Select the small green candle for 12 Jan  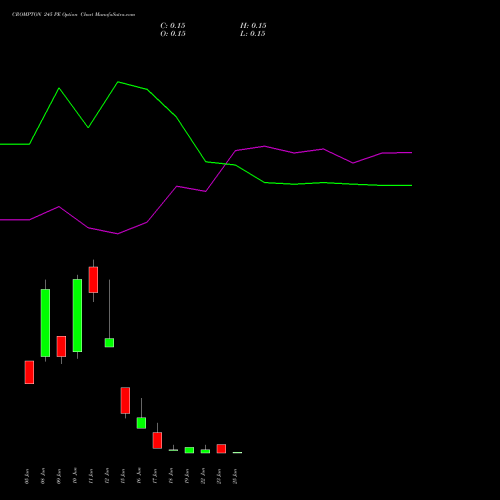109,343
